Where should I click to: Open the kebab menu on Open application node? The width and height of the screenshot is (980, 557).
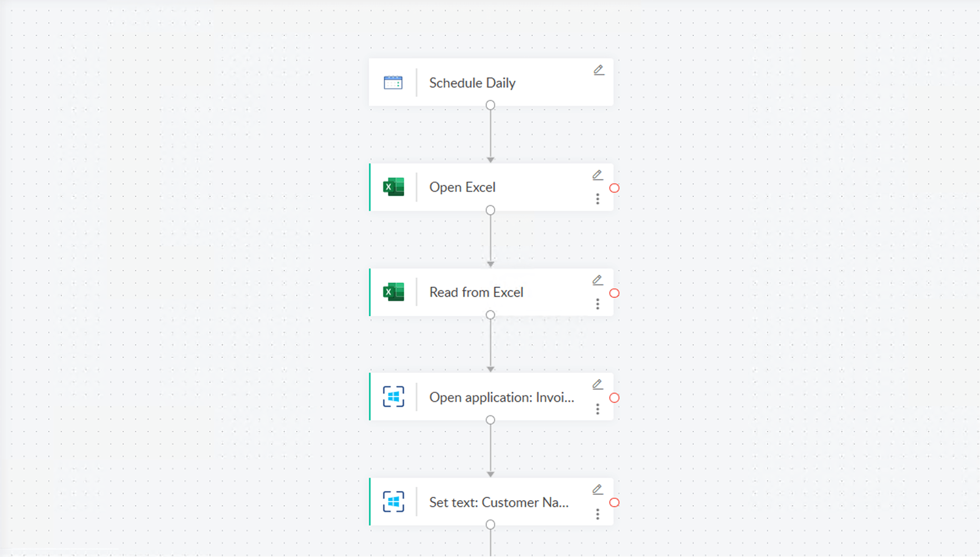[x=597, y=409]
